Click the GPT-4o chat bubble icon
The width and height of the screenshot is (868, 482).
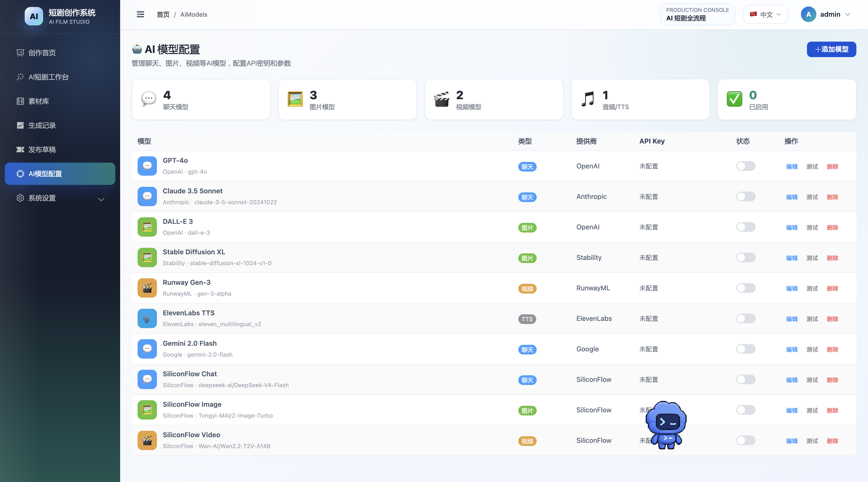(147, 166)
